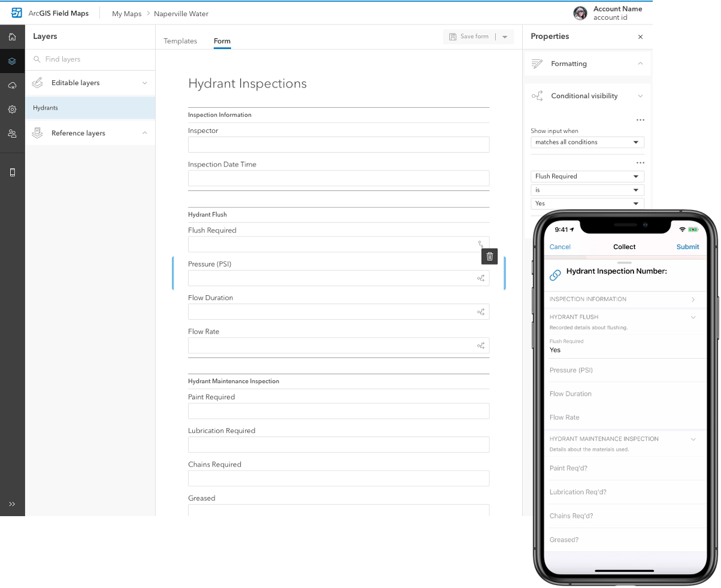Open the ellipsis menu above Flush Required condition

pyautogui.click(x=640, y=162)
